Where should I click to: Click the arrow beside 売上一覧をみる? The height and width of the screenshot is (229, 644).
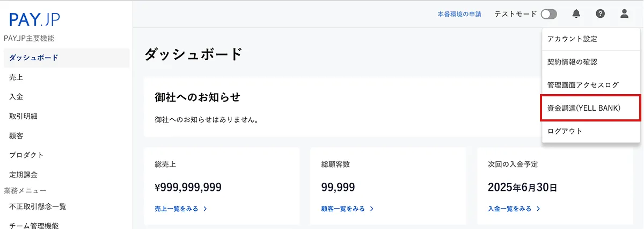(206, 209)
